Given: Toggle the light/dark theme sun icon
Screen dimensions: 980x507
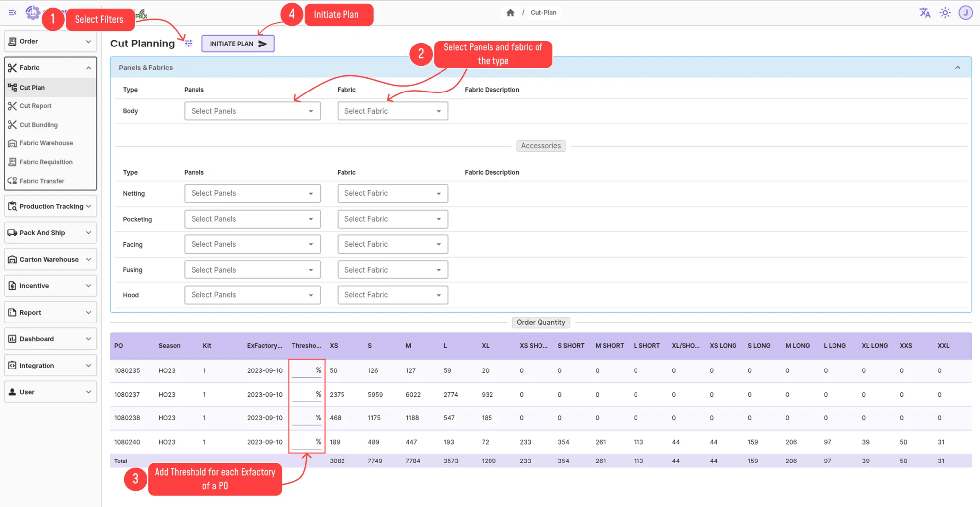Looking at the screenshot, I should coord(945,13).
